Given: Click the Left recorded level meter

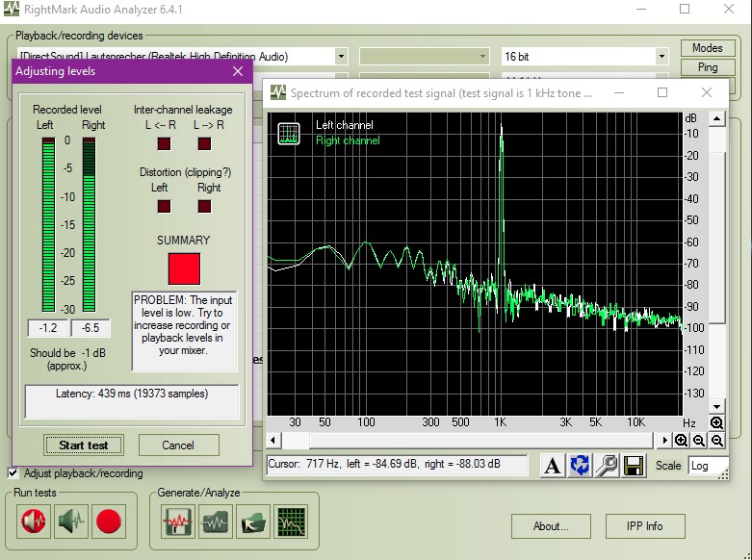Looking at the screenshot, I should 48,225.
